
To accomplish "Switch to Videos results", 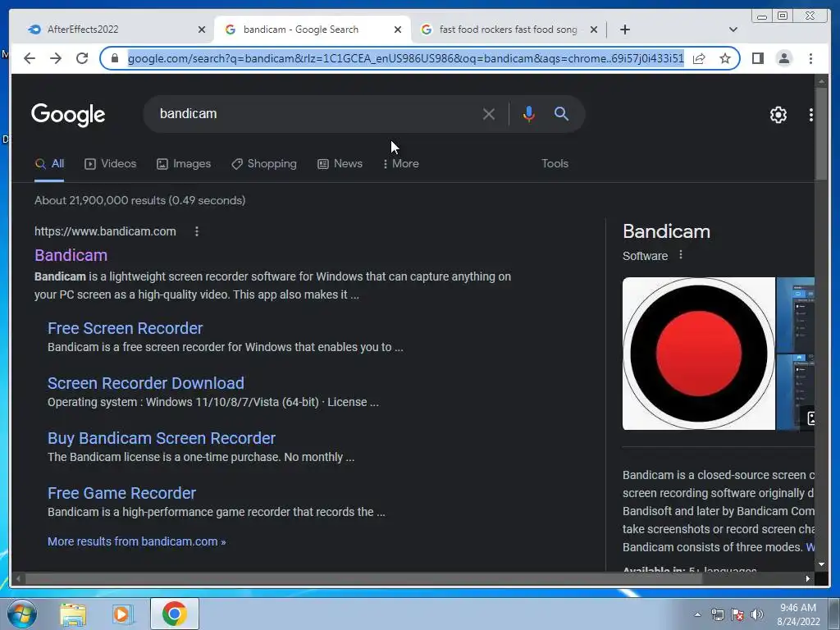I will point(111,164).
